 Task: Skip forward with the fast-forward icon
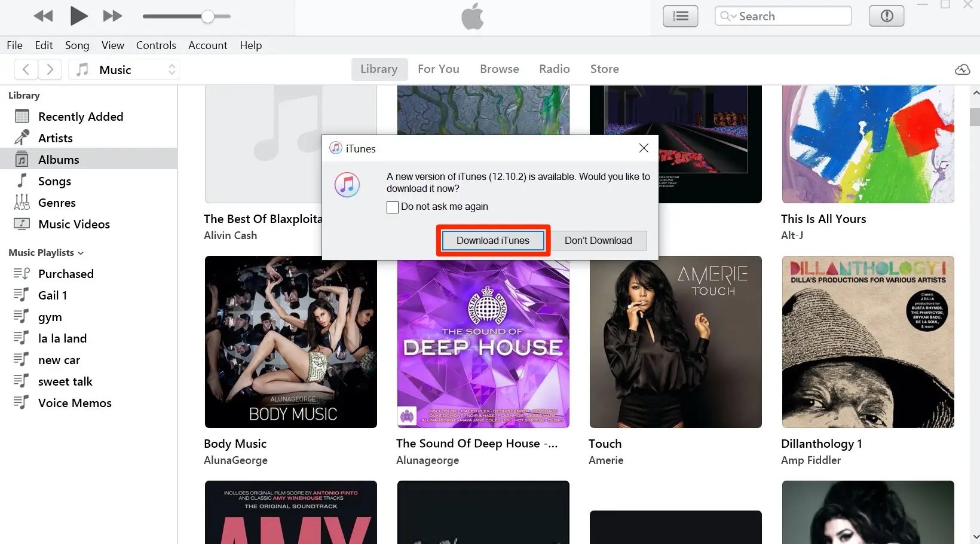[x=112, y=16]
